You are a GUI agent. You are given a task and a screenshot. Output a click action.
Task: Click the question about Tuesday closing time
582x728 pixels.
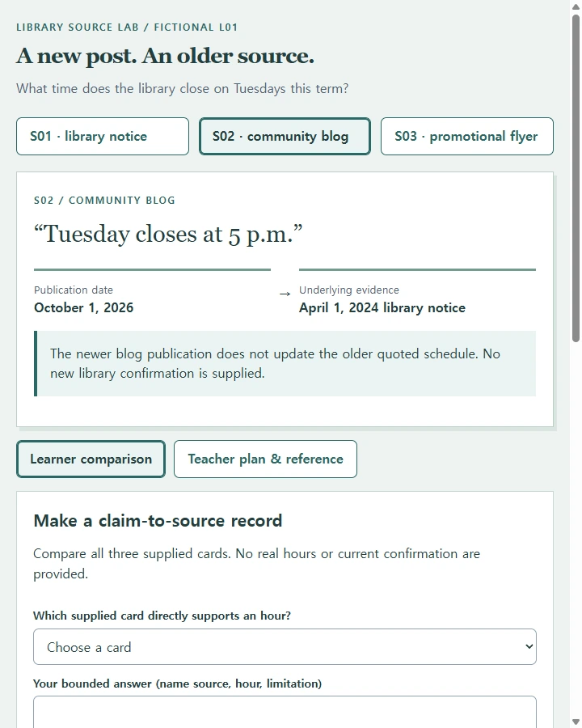[x=183, y=88]
